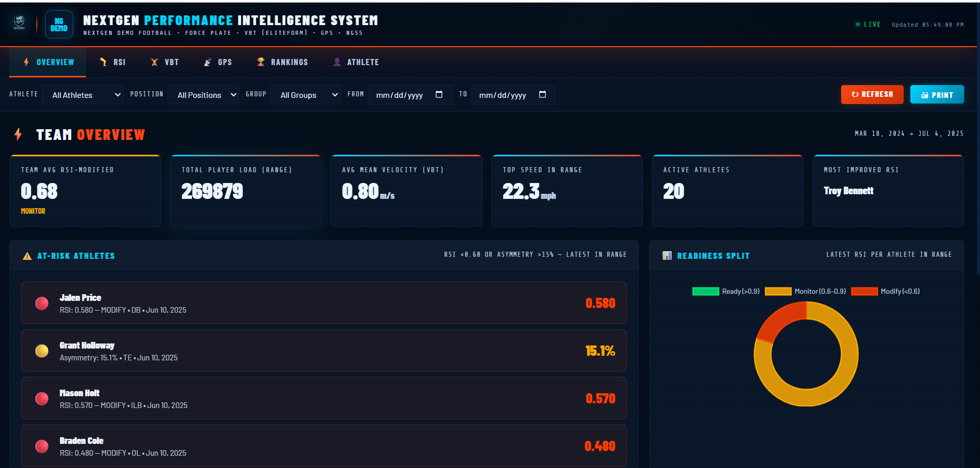Go to the Rankings tab
The width and height of the screenshot is (980, 468).
[282, 62]
